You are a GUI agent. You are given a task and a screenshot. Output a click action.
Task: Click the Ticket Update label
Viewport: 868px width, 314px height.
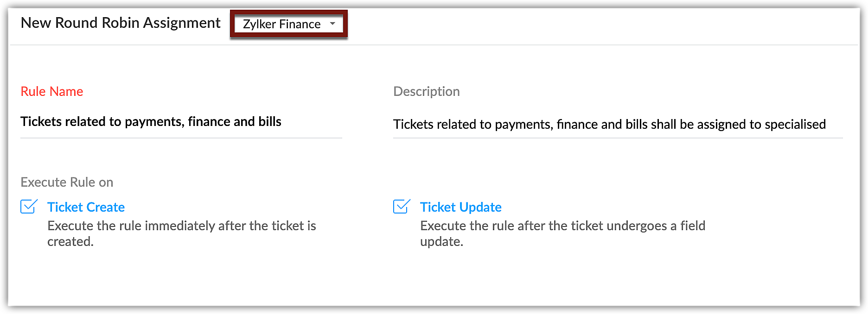[460, 207]
